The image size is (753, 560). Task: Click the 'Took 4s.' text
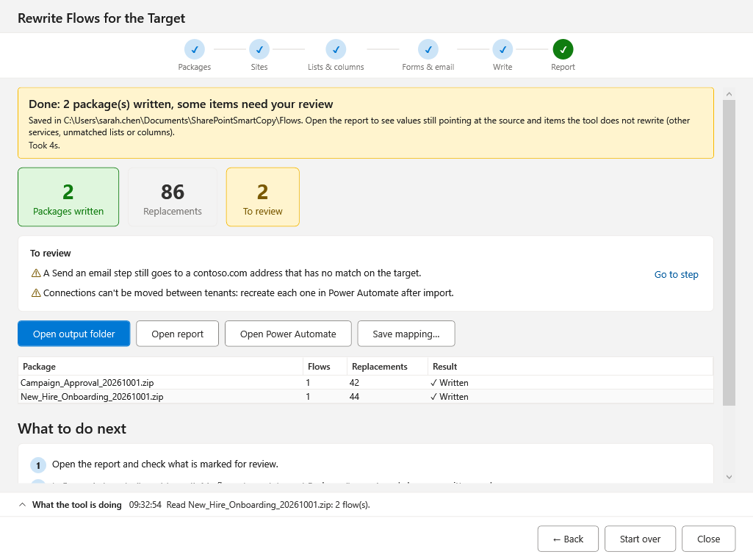44,146
